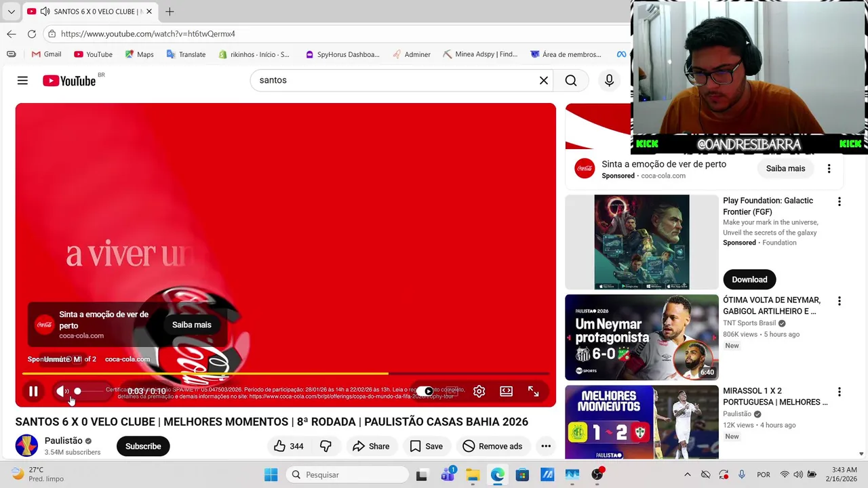
Task: Open options for ÓTIMA VOLTA DE NEYMAR video
Action: [x=840, y=300]
